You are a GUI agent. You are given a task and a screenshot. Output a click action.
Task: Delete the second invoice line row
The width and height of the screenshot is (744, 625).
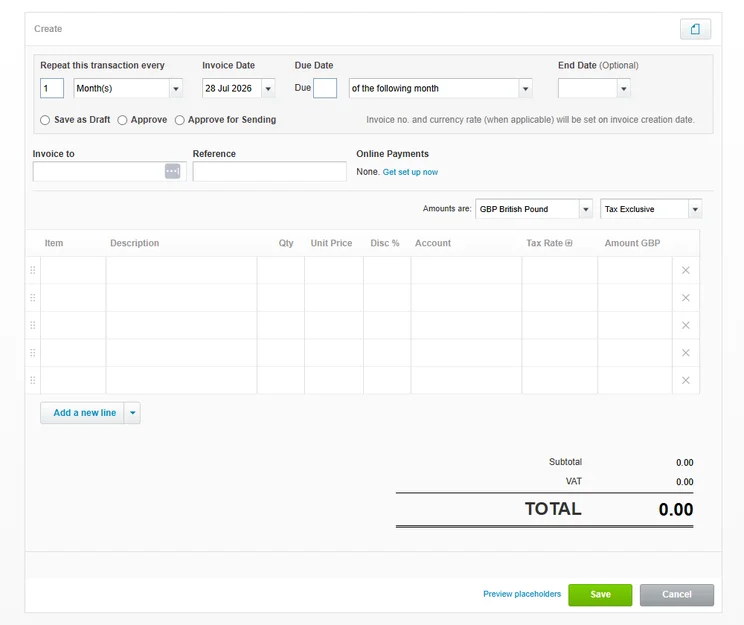coord(686,298)
